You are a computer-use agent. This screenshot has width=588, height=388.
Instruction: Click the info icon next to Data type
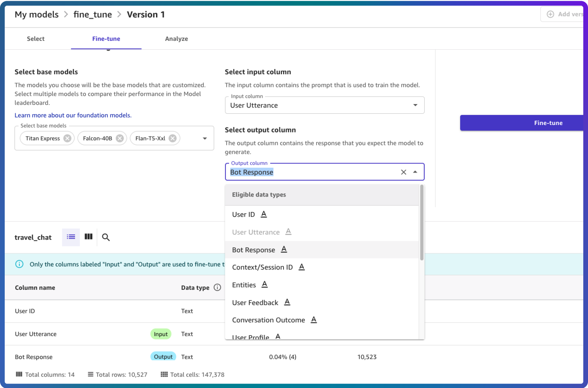[217, 287]
